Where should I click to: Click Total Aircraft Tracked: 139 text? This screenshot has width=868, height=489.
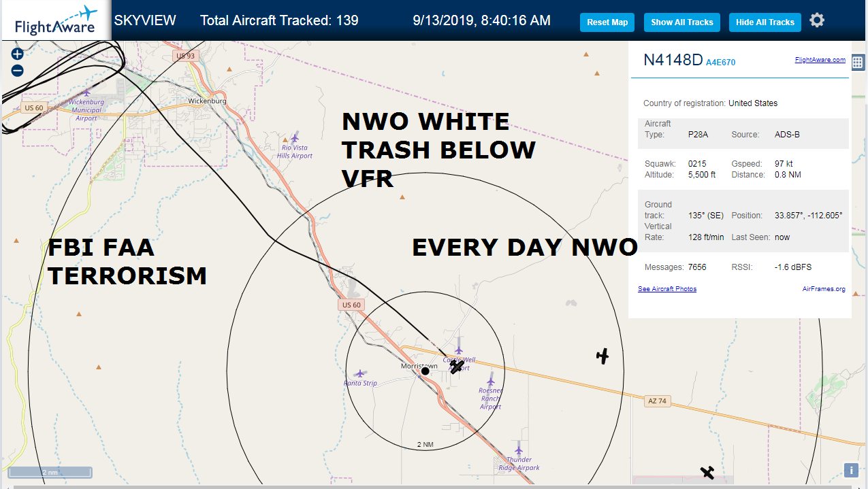click(279, 20)
